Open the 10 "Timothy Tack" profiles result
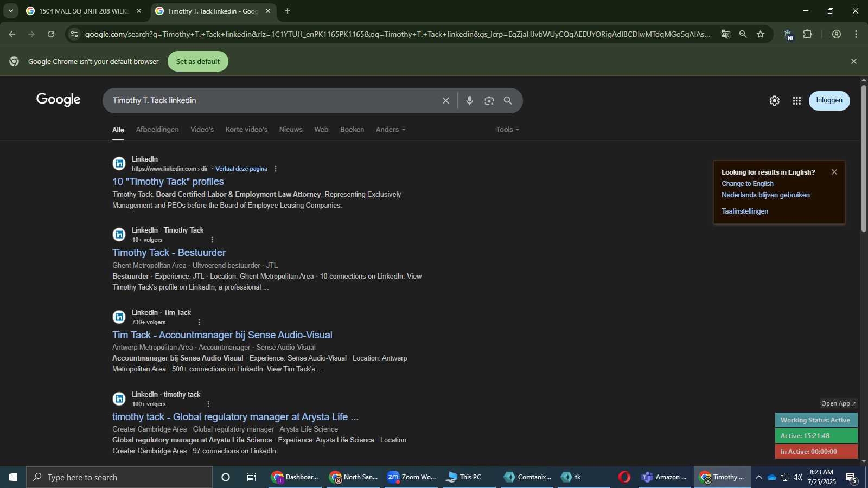The height and width of the screenshot is (488, 868). click(168, 182)
